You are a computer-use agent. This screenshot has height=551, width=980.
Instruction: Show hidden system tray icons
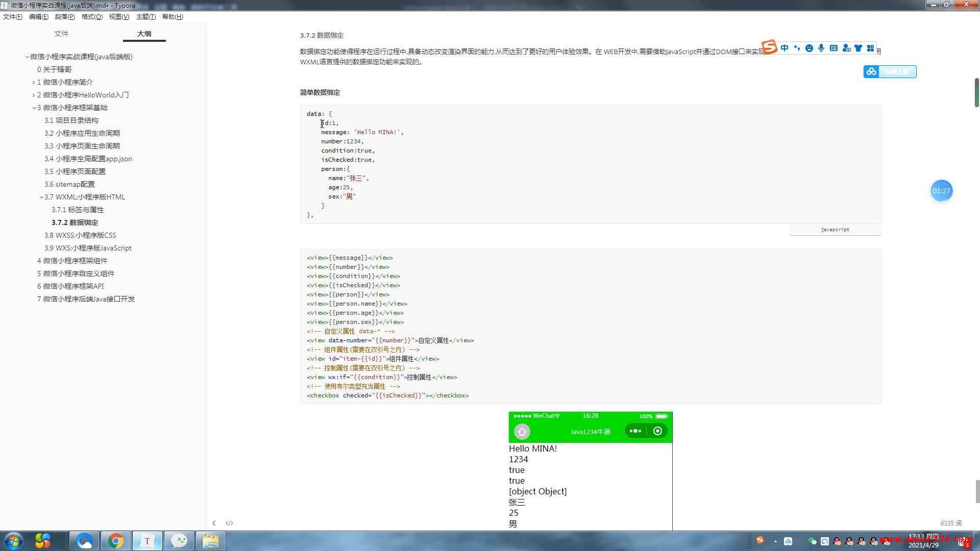pyautogui.click(x=775, y=541)
